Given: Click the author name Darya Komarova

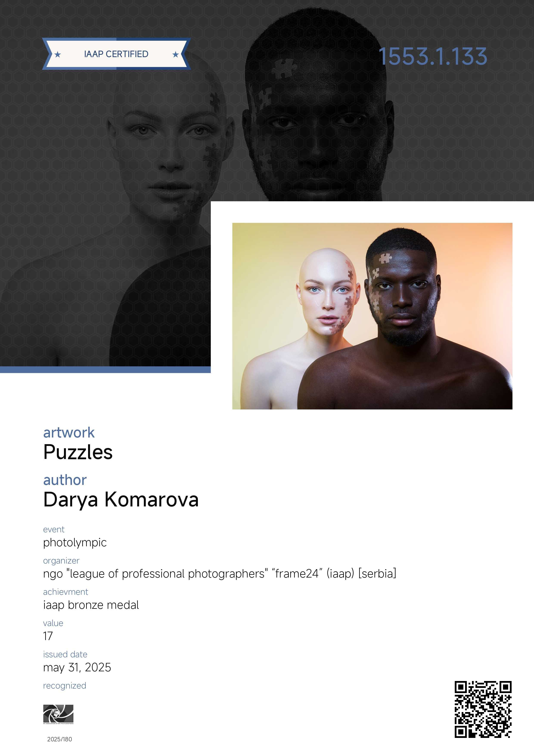Looking at the screenshot, I should (x=121, y=499).
